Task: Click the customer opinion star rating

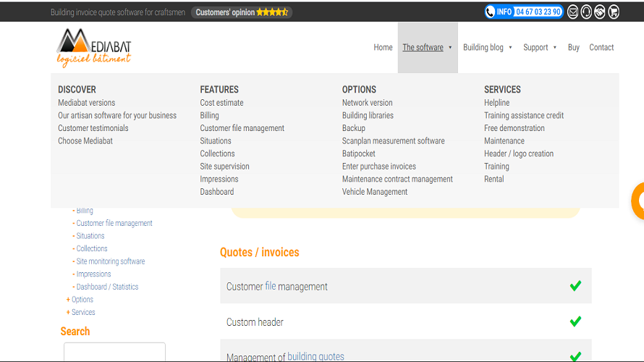Action: pos(272,12)
